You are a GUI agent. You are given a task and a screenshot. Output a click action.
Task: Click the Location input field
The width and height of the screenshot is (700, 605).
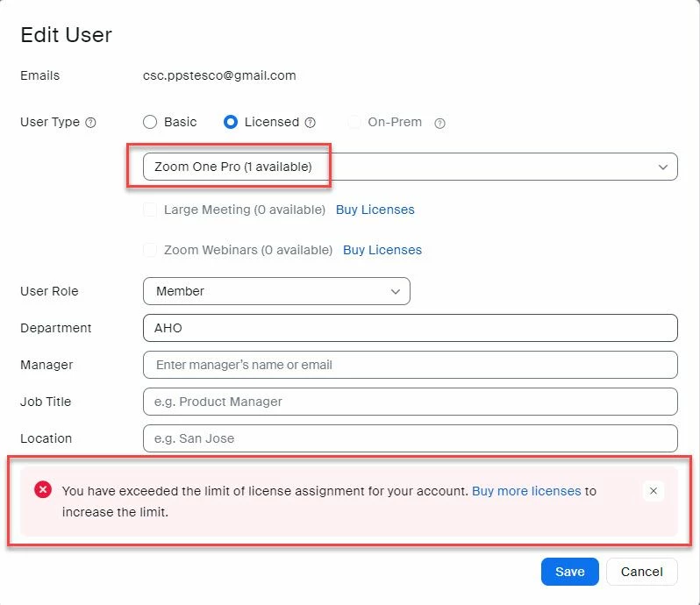click(x=411, y=438)
